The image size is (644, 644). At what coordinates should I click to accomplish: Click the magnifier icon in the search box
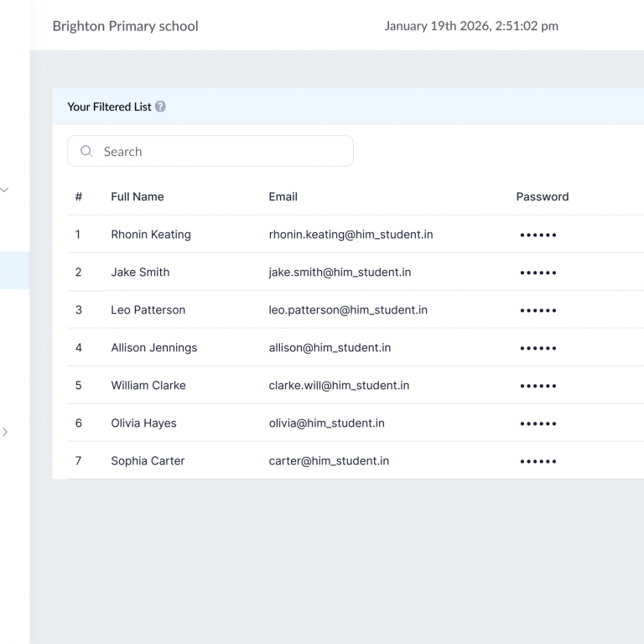point(86,152)
